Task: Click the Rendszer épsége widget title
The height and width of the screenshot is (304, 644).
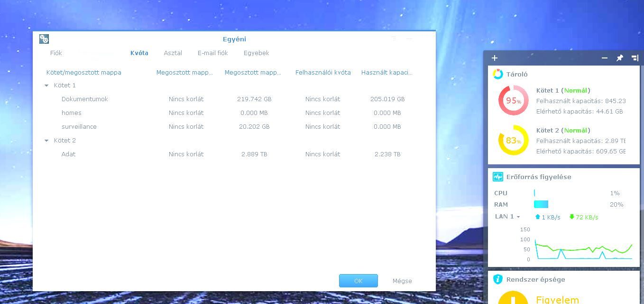Action: click(x=536, y=279)
